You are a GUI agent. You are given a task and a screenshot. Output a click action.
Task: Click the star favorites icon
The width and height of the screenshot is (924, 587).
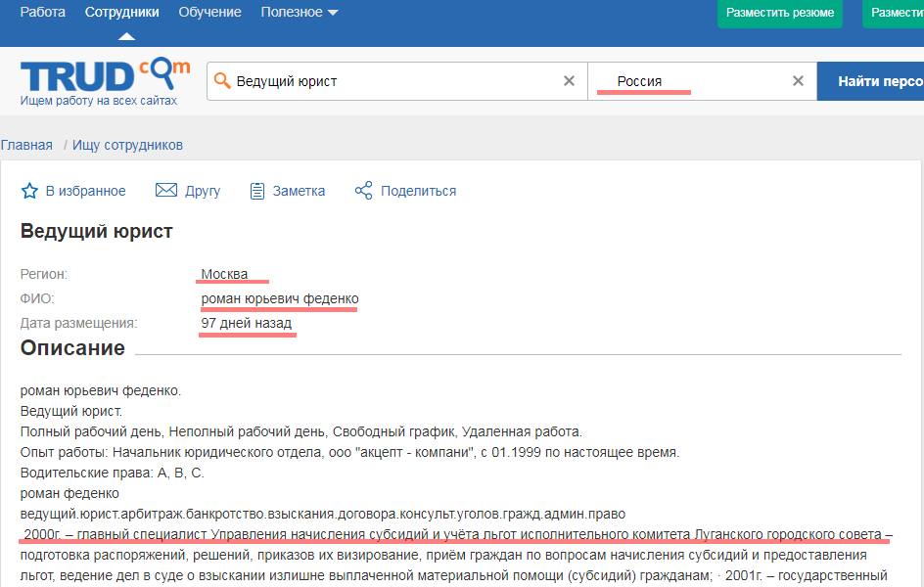tap(29, 191)
